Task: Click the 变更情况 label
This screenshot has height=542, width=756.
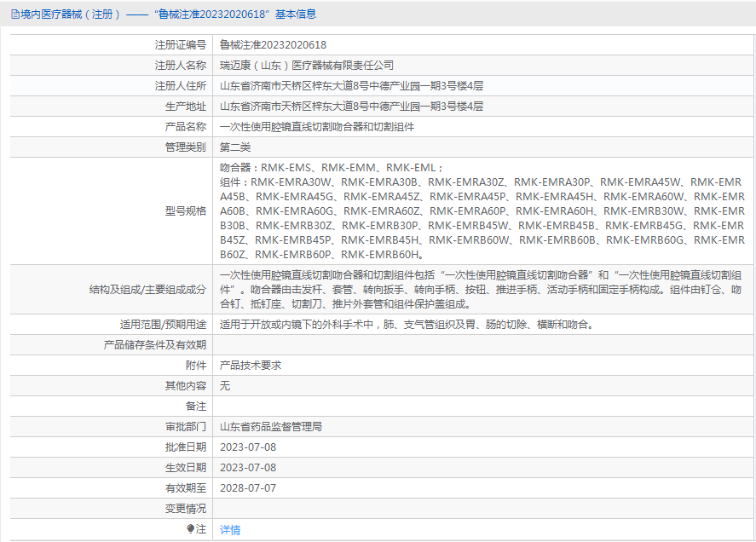Action: pos(186,508)
